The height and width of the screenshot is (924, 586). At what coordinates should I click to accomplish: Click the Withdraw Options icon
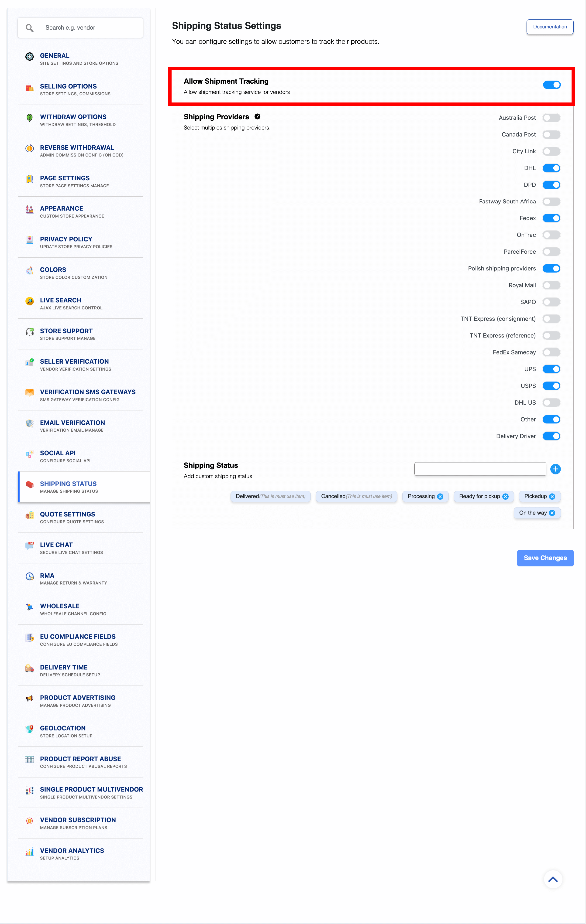pyautogui.click(x=29, y=118)
